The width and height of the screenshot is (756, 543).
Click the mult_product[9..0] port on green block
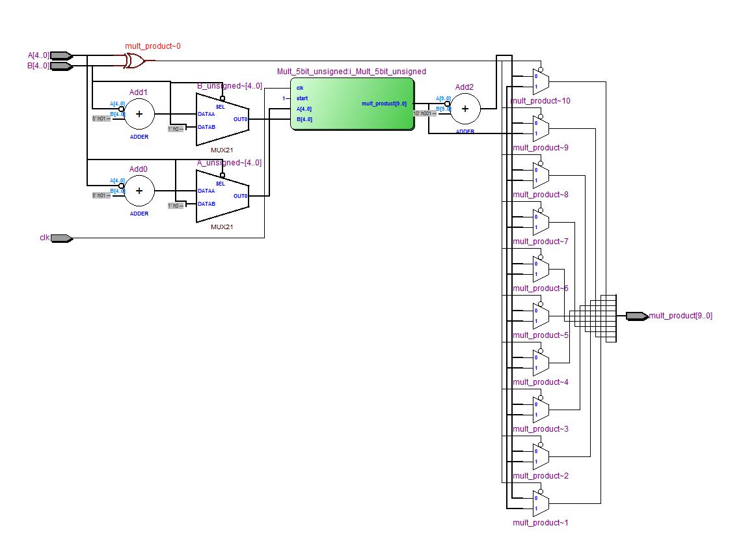coord(385,104)
